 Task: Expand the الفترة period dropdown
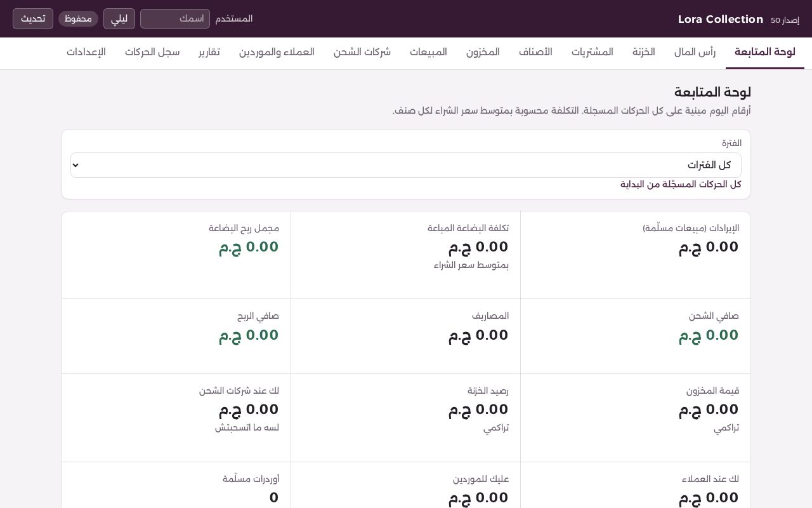pyautogui.click(x=406, y=165)
